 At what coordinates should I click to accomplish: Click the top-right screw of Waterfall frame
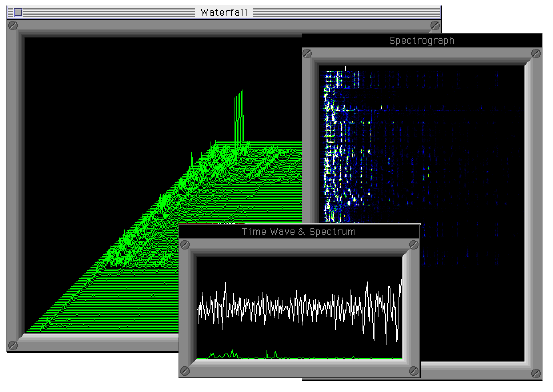tap(435, 25)
